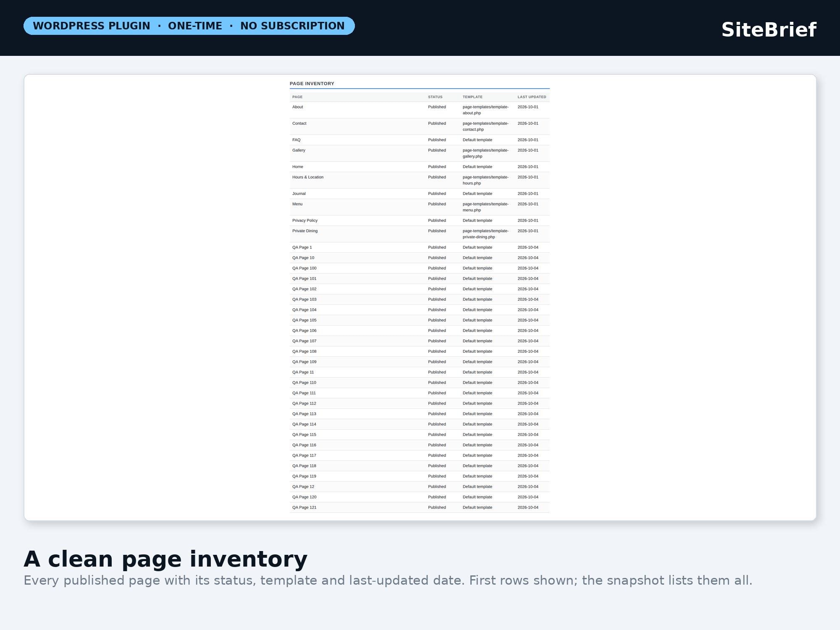840x630 pixels.
Task: Click the 2026-10-04 date in QA Page 1 row
Action: [528, 247]
